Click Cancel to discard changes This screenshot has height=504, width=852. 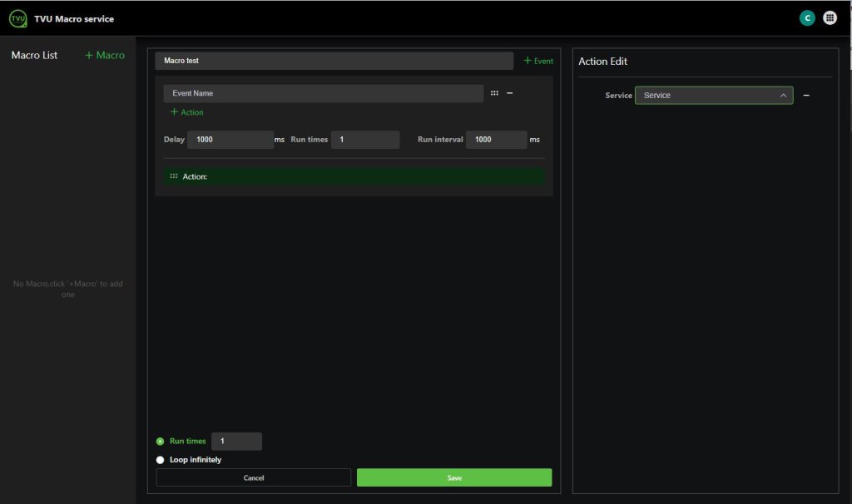coord(253,477)
